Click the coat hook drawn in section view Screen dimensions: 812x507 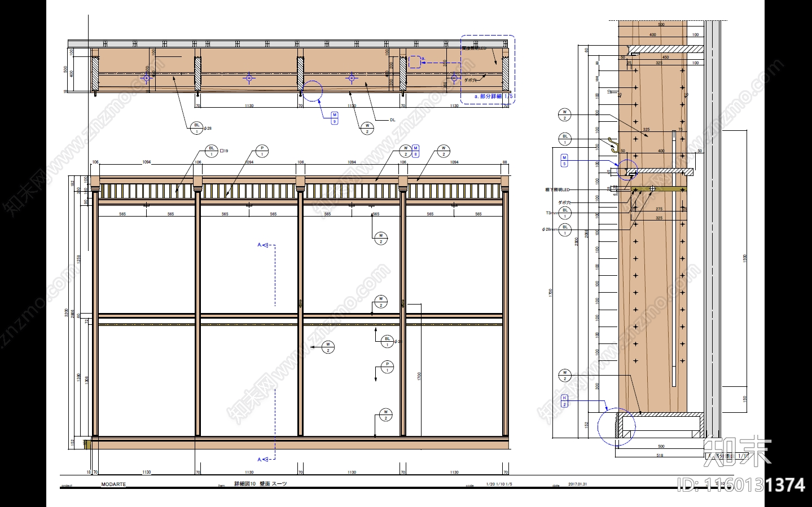[x=613, y=146]
